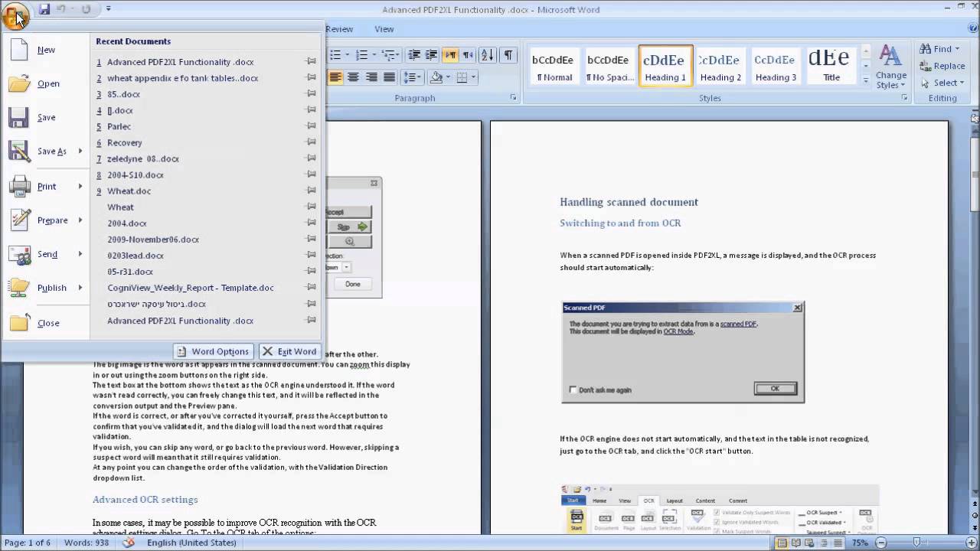
Task: Click the borders grid icon
Action: tap(462, 77)
